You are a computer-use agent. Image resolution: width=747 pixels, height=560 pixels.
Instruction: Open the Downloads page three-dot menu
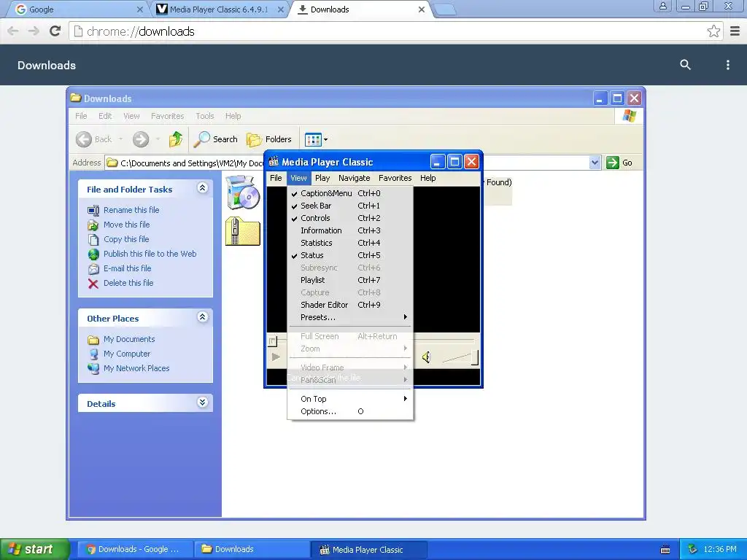pos(727,65)
